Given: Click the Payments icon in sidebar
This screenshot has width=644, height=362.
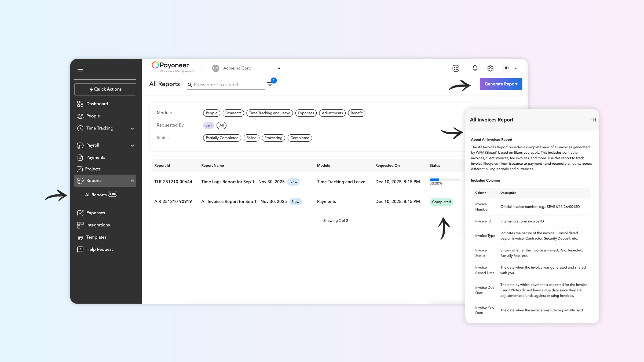Looking at the screenshot, I should coord(80,157).
